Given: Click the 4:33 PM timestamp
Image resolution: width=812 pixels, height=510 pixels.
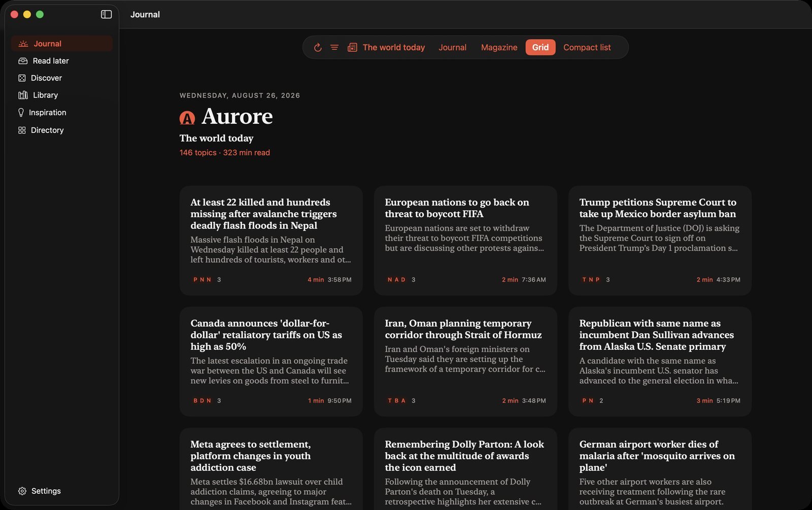Looking at the screenshot, I should coord(728,280).
